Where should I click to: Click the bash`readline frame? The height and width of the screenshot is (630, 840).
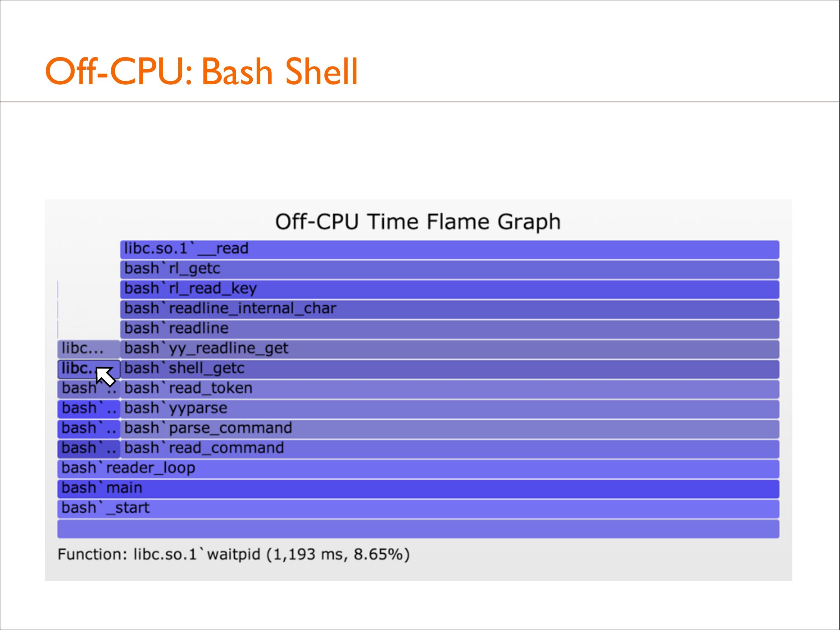point(450,329)
